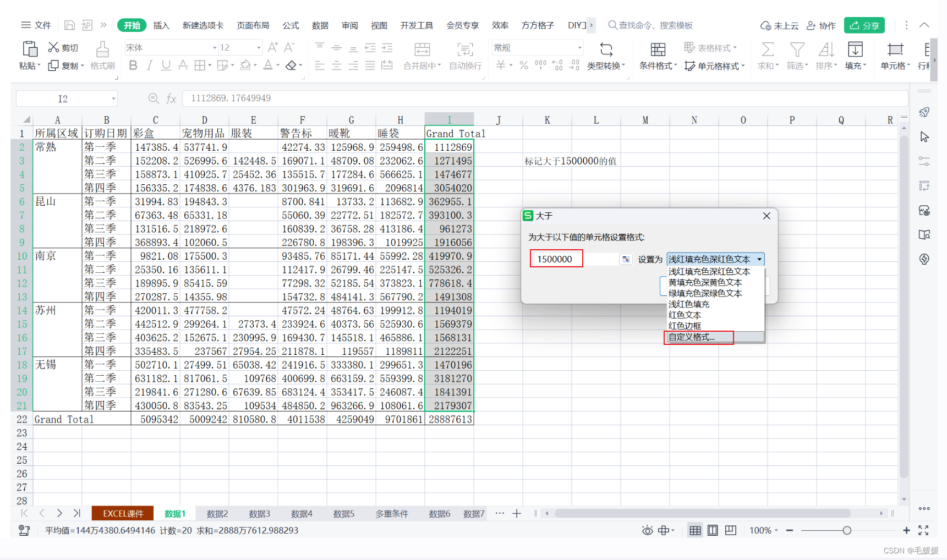
Task: Click the Merge and Center icon
Action: coord(422,49)
